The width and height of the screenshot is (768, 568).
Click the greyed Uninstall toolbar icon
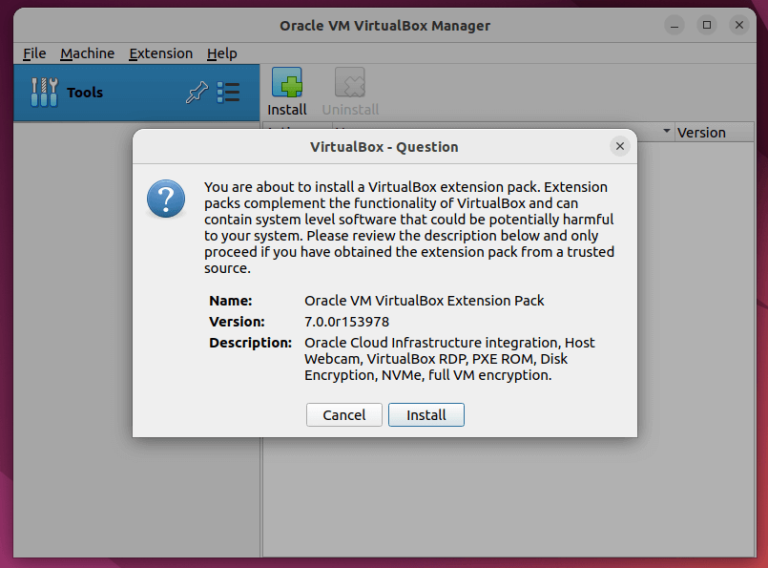(350, 84)
